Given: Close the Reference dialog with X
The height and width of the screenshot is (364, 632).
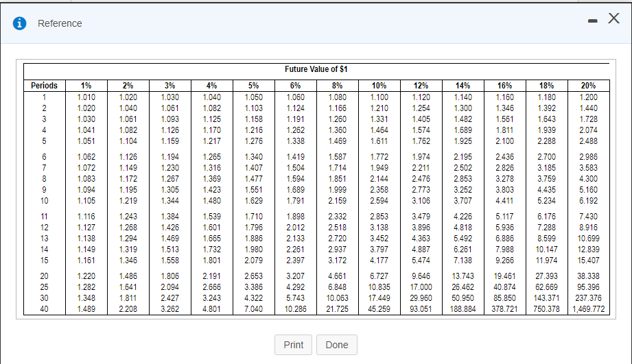Looking at the screenshot, I should click(x=613, y=18).
